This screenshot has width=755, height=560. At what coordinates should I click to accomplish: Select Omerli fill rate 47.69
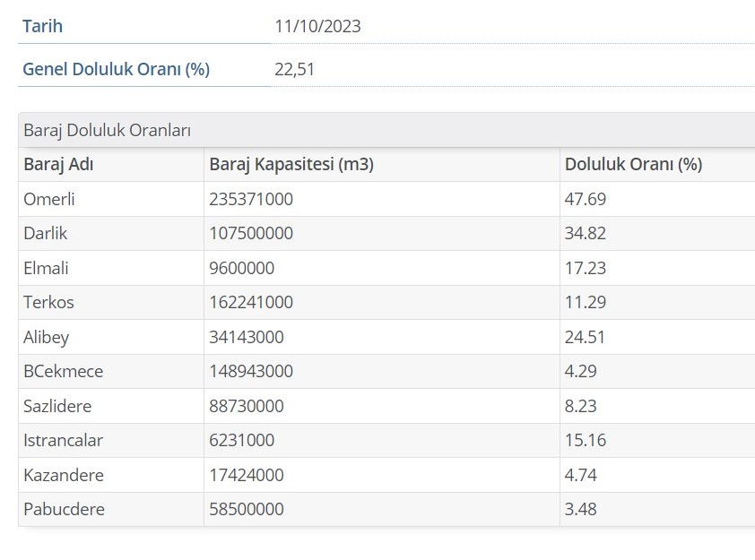[586, 199]
